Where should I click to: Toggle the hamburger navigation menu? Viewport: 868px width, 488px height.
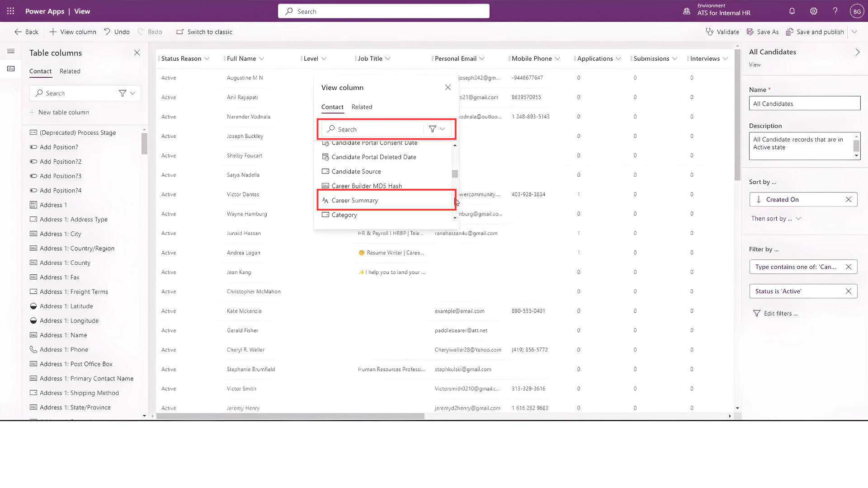point(11,51)
